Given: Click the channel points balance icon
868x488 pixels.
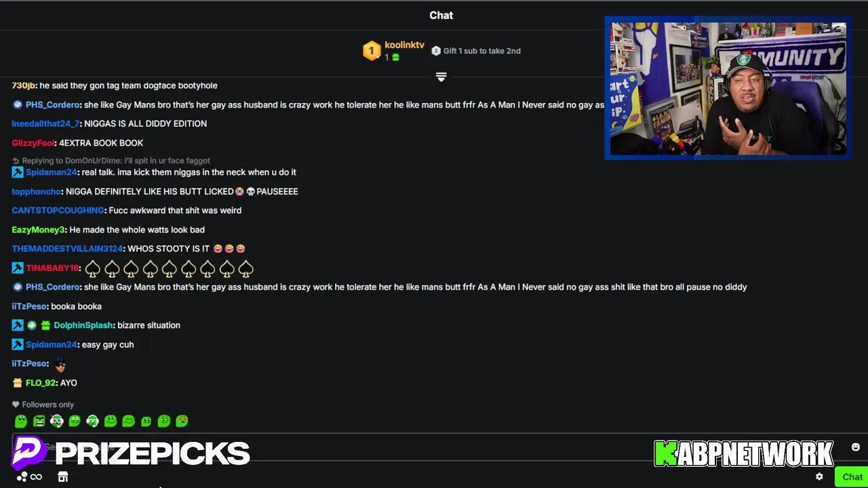Looking at the screenshot, I should (22, 477).
